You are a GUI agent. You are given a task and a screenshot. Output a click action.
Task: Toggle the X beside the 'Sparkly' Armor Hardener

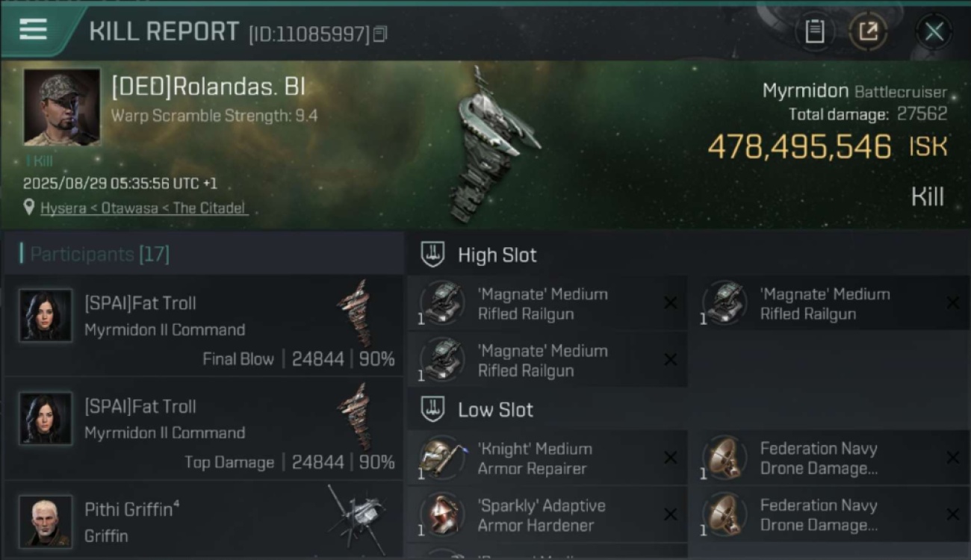click(x=670, y=514)
